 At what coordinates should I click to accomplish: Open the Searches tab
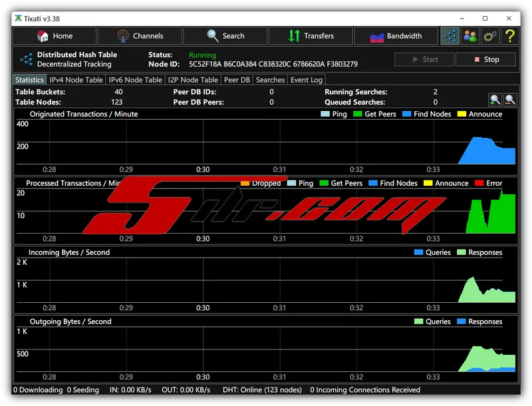pyautogui.click(x=270, y=80)
